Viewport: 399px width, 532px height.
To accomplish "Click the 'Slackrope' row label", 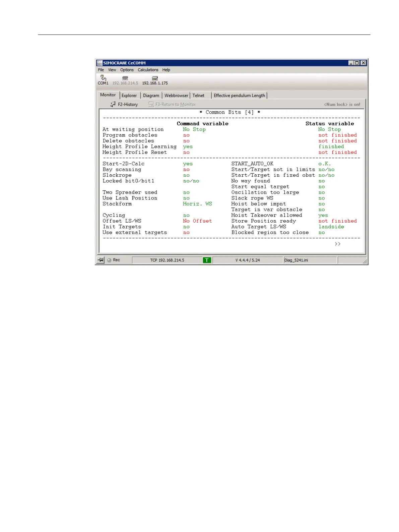I will pos(117,175).
